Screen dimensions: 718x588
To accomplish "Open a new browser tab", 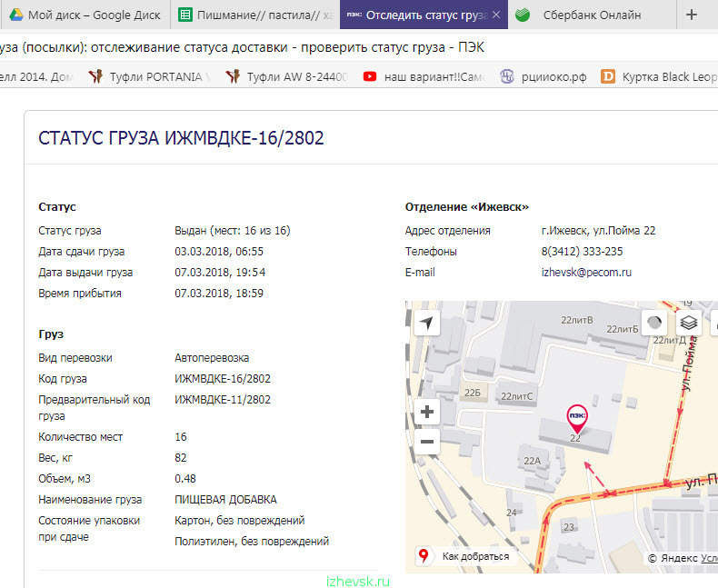I will point(692,15).
